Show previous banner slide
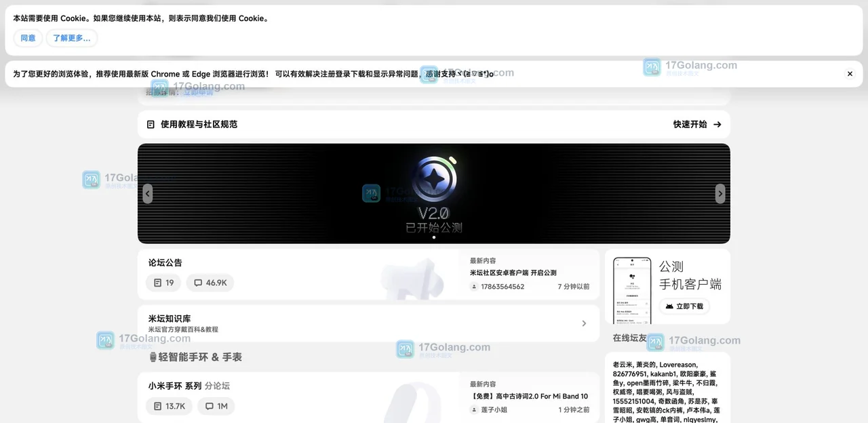 pyautogui.click(x=148, y=194)
